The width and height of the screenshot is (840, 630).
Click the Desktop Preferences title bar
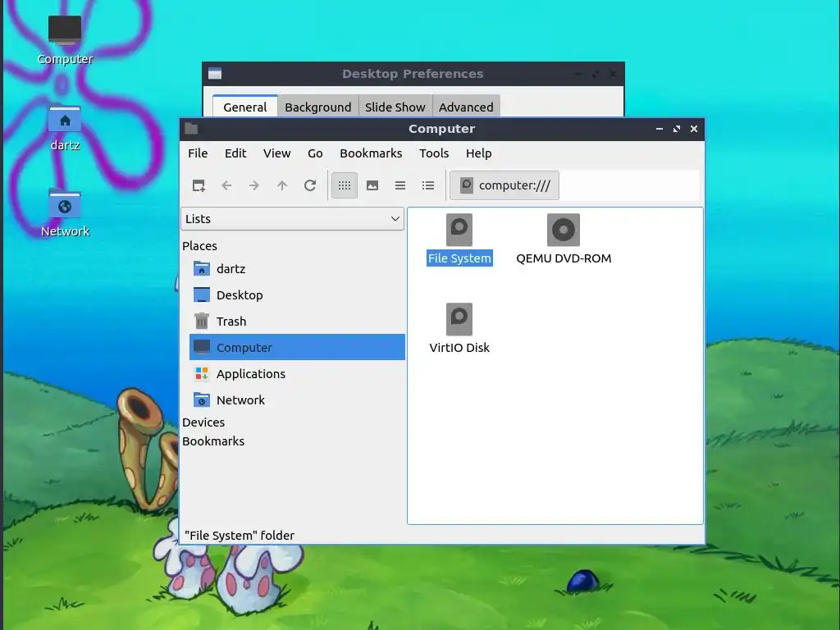413,74
